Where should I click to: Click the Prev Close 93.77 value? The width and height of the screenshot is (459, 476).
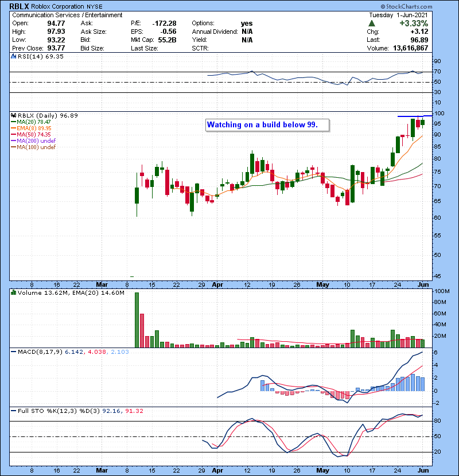tap(56, 48)
